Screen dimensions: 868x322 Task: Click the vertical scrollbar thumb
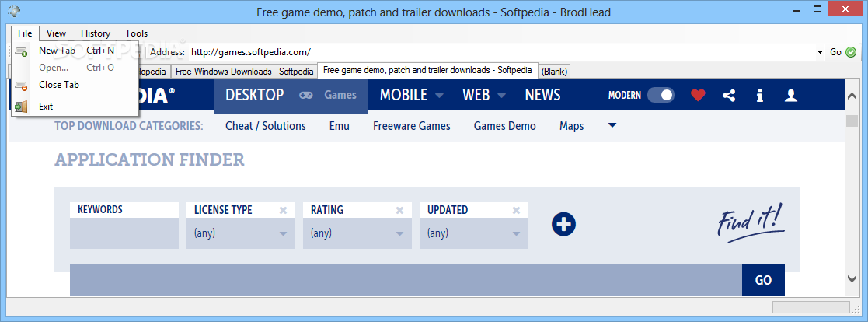[852, 121]
